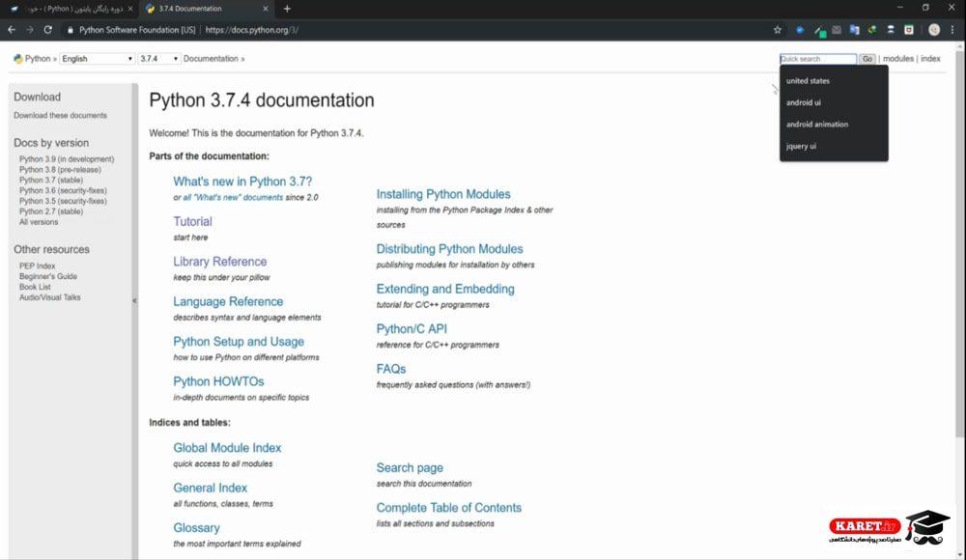Open the Python HOWTOs link
The width and height of the screenshot is (966, 560).
click(x=218, y=381)
